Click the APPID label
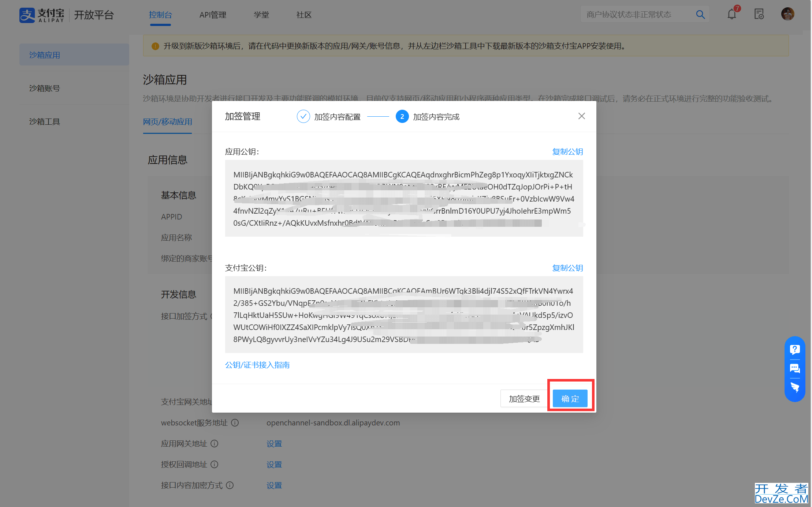 (x=171, y=217)
